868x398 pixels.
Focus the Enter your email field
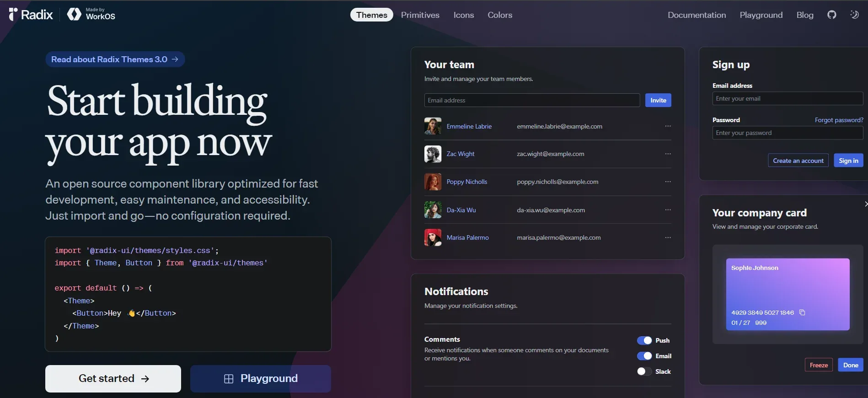[x=788, y=98]
